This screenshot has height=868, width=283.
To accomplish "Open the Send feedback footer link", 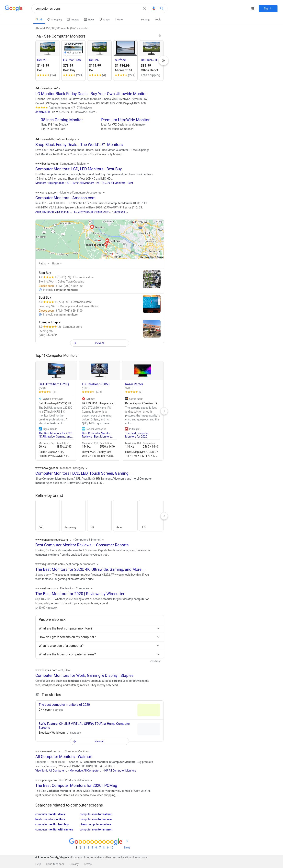I will (55, 864).
